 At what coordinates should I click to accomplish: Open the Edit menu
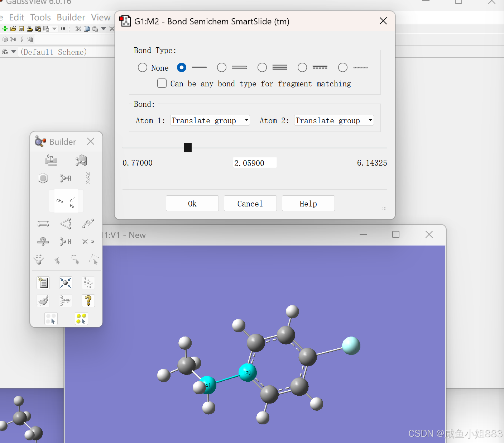point(16,17)
